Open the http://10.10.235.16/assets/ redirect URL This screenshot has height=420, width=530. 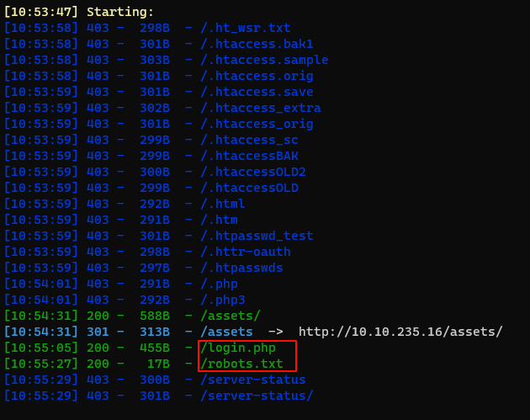[x=400, y=332]
